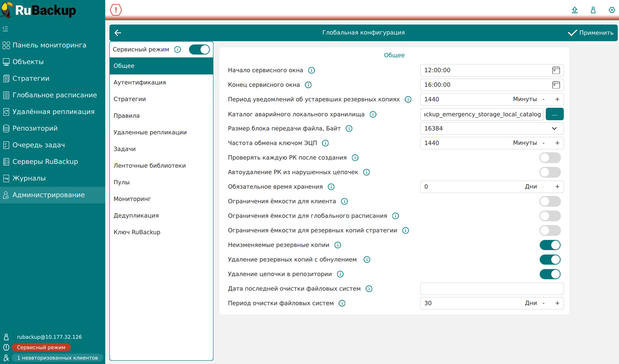Click the Начало сервисного окна time field

coord(492,70)
